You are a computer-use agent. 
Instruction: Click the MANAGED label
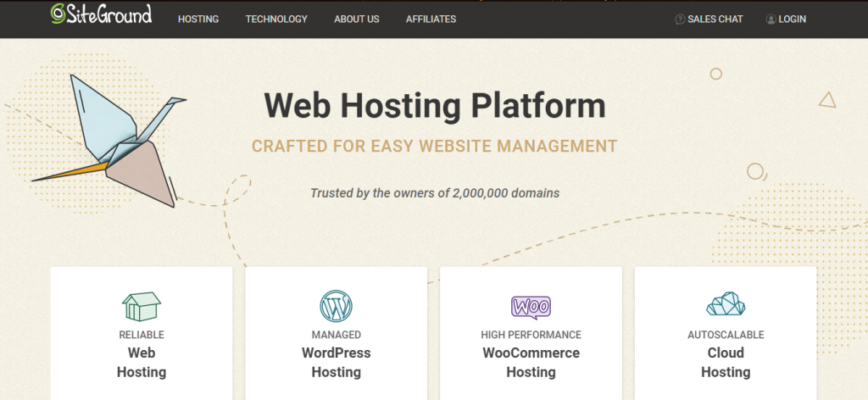(x=336, y=335)
